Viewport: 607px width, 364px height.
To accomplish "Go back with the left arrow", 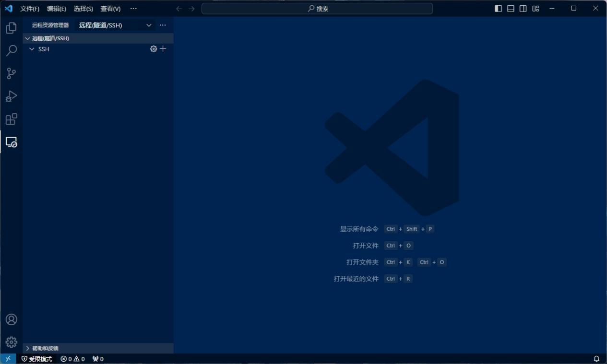I will pyautogui.click(x=179, y=9).
